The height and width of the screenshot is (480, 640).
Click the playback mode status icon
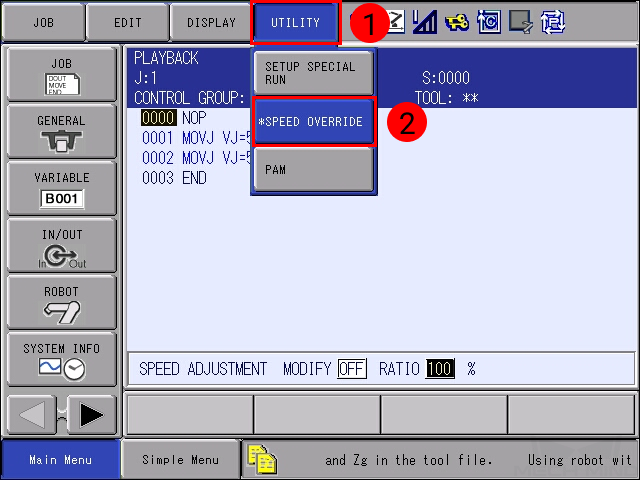(x=553, y=22)
